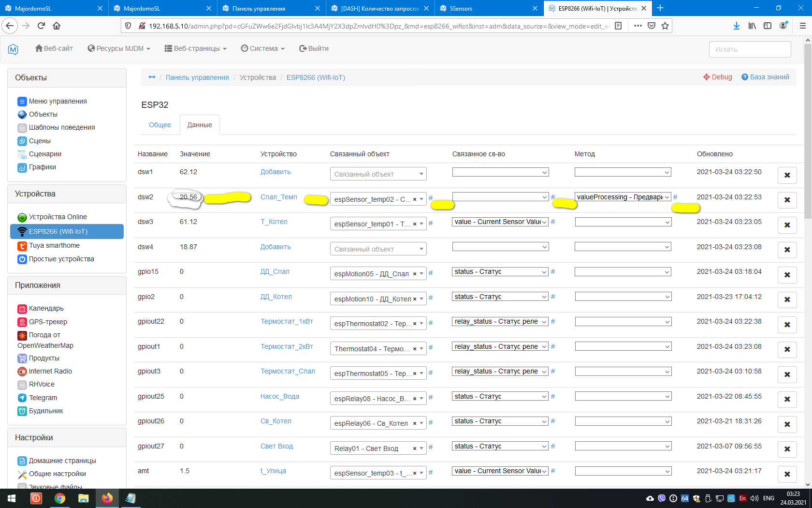812x508 pixels.
Task: Delete the dsw1 row with X button
Action: pos(787,175)
